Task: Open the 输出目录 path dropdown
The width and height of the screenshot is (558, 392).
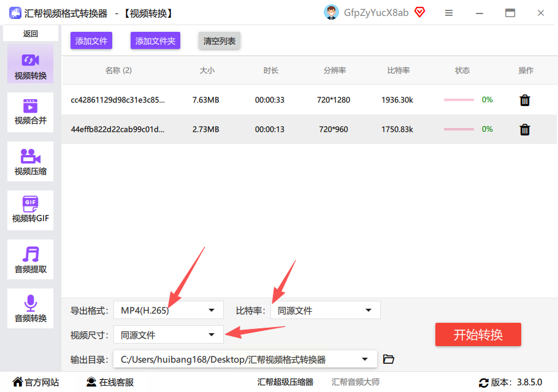Action: tap(245, 360)
